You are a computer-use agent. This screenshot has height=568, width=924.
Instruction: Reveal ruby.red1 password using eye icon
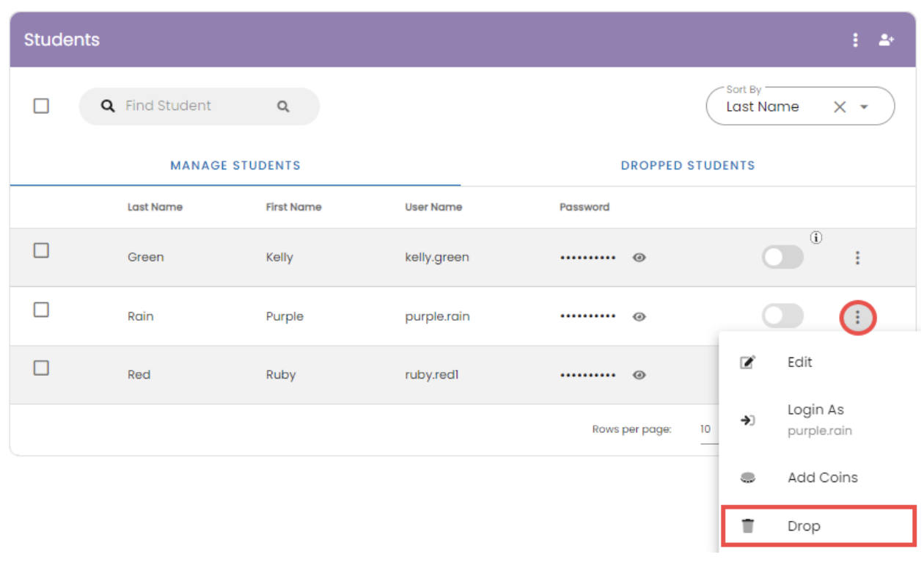point(639,375)
